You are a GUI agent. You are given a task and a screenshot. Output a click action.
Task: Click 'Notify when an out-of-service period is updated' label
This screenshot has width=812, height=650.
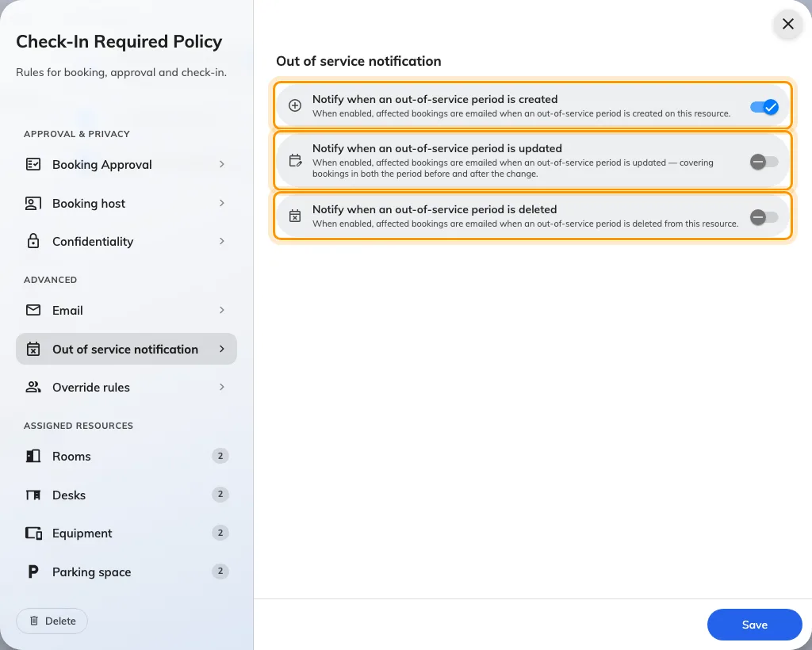[437, 148]
